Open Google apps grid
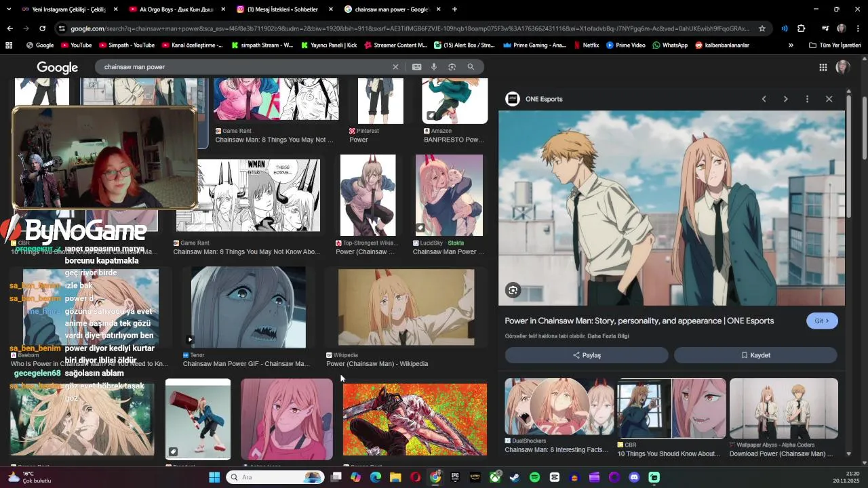Image resolution: width=868 pixels, height=488 pixels. click(x=823, y=67)
